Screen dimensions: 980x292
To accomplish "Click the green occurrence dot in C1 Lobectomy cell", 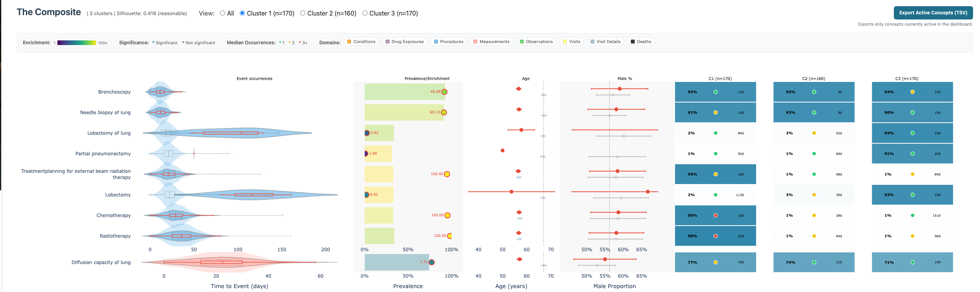I will pos(715,195).
